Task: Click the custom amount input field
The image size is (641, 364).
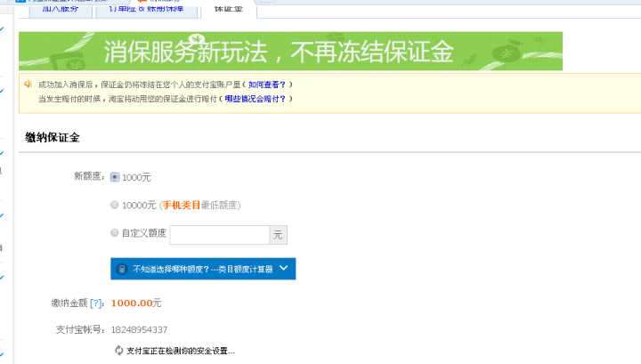Action: 220,235
